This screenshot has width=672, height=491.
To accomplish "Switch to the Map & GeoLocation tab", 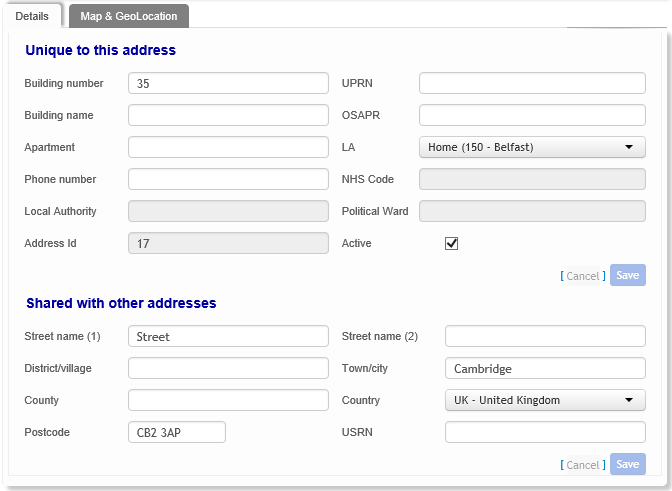I will click(x=128, y=16).
